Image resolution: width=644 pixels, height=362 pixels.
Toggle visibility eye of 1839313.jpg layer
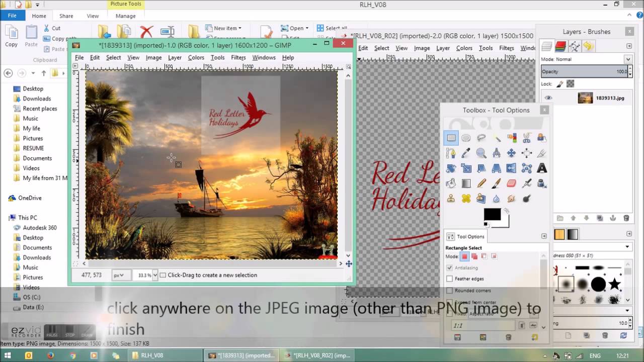point(548,98)
